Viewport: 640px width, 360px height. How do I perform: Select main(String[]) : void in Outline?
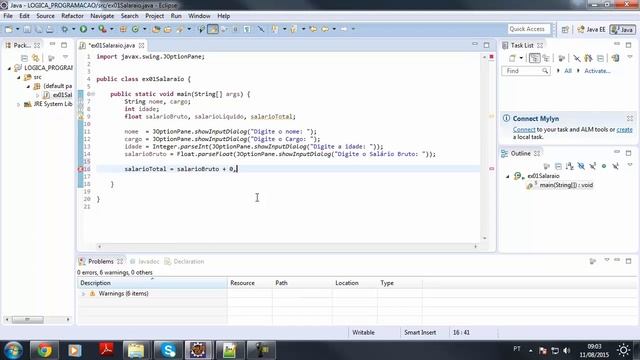coord(566,185)
